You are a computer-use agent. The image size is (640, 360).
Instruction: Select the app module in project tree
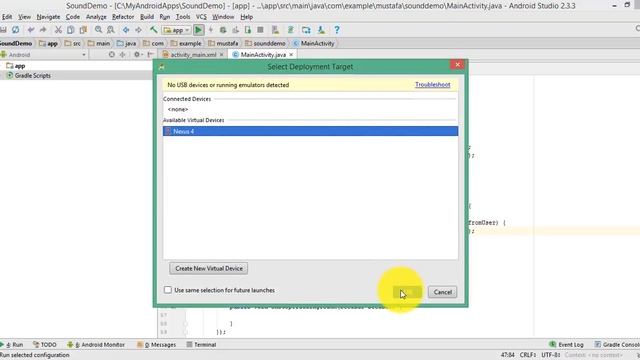(x=16, y=66)
